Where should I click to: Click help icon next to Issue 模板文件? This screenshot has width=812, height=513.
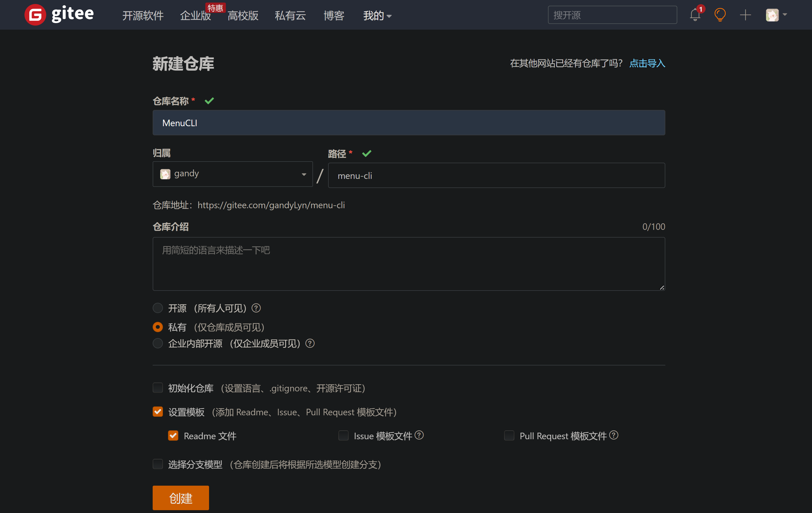[x=419, y=435]
